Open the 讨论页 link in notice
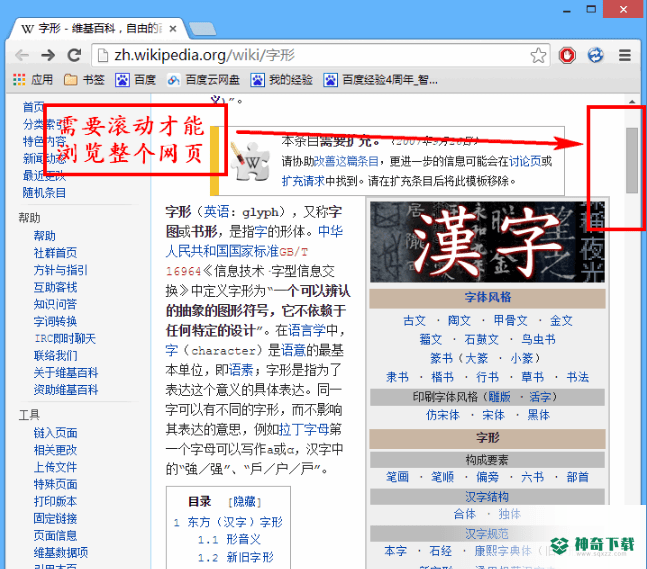Screen dimensions: 647x569 [524, 161]
